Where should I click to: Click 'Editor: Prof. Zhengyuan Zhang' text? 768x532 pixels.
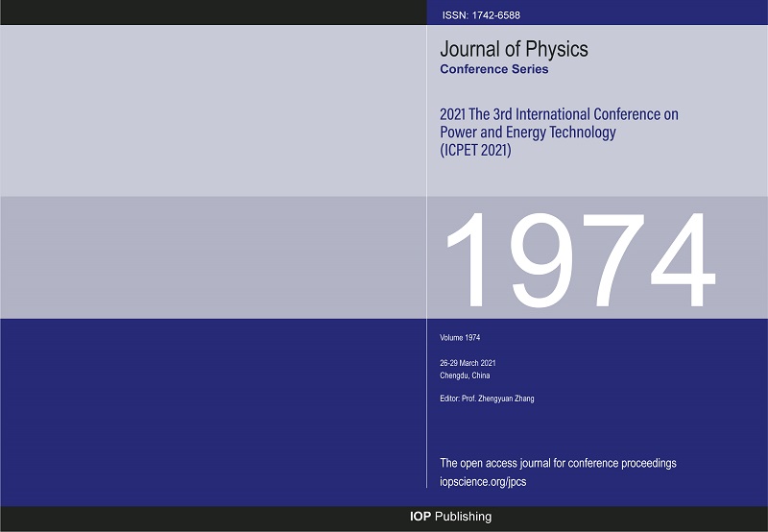coord(487,399)
